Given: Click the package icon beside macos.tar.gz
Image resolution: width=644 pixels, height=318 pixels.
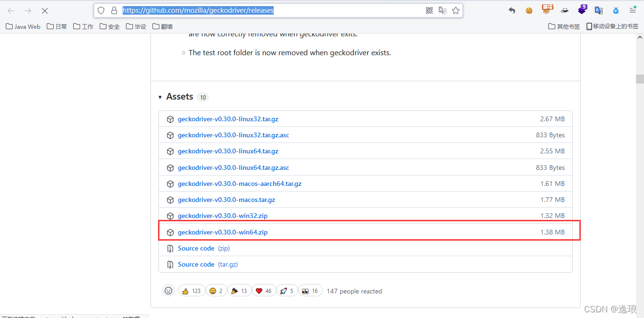Looking at the screenshot, I should click(170, 200).
